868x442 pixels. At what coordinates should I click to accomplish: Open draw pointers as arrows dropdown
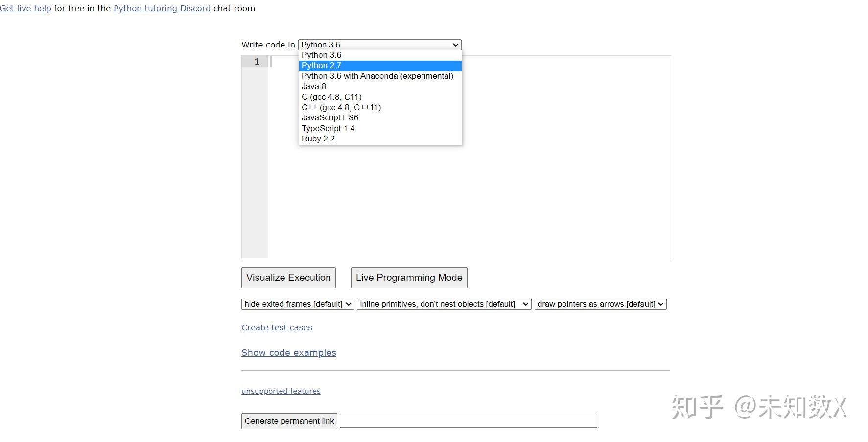600,304
